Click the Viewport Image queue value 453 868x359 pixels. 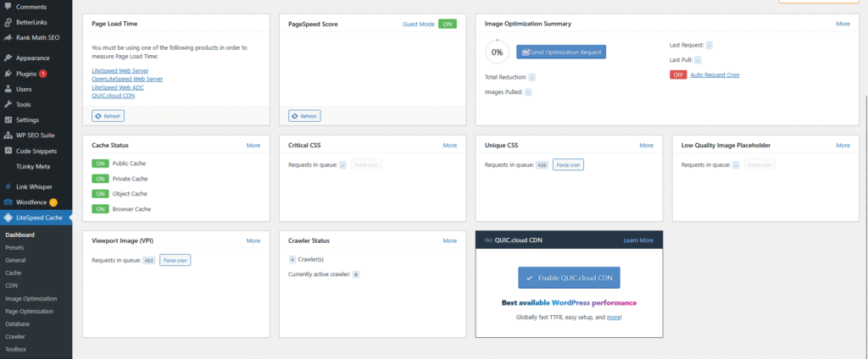(149, 260)
